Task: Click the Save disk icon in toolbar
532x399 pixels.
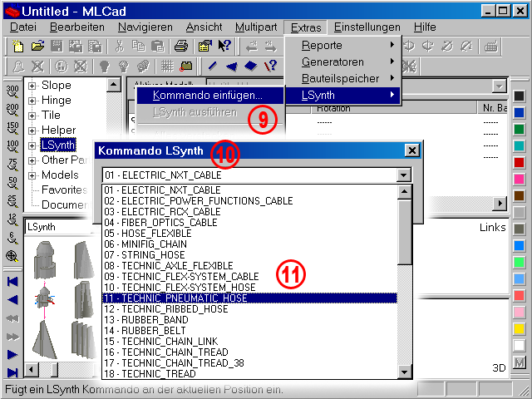Action: click(x=57, y=47)
